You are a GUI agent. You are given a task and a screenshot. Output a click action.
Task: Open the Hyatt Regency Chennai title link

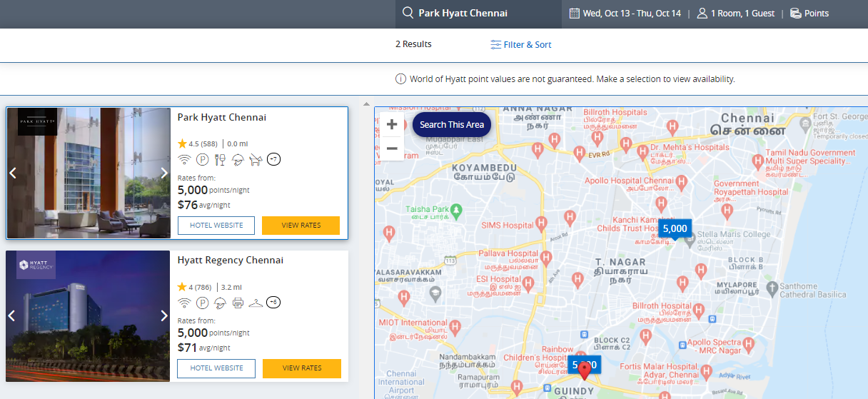pyautogui.click(x=231, y=261)
